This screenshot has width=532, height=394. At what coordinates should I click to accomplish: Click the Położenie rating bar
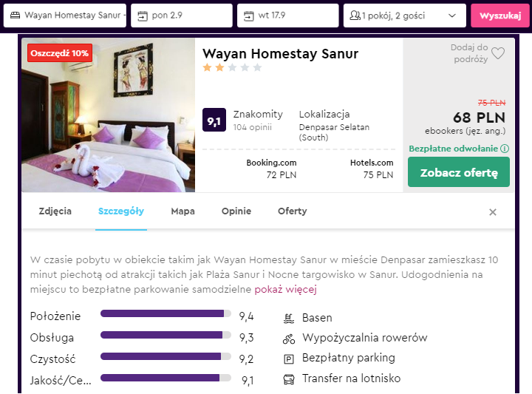pyautogui.click(x=166, y=313)
